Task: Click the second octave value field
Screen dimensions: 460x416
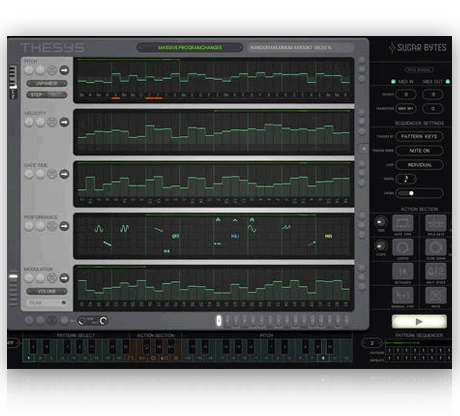Action: [x=433, y=94]
